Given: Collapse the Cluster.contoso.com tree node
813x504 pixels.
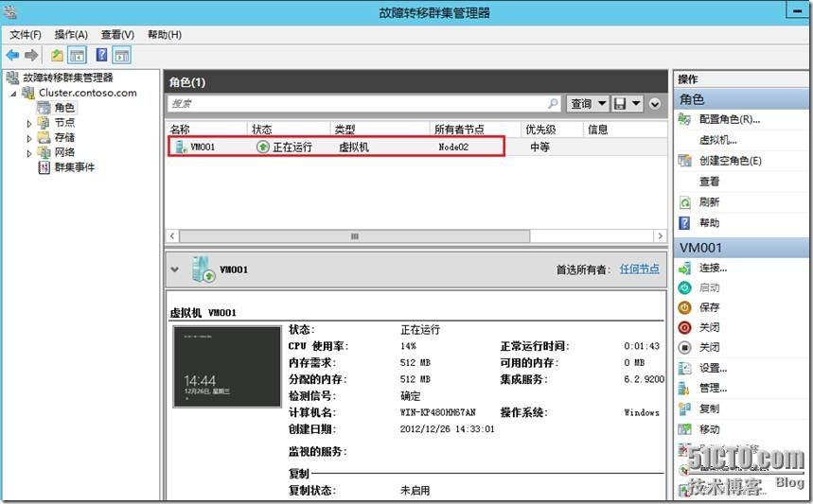Looking at the screenshot, I should pos(14,94).
